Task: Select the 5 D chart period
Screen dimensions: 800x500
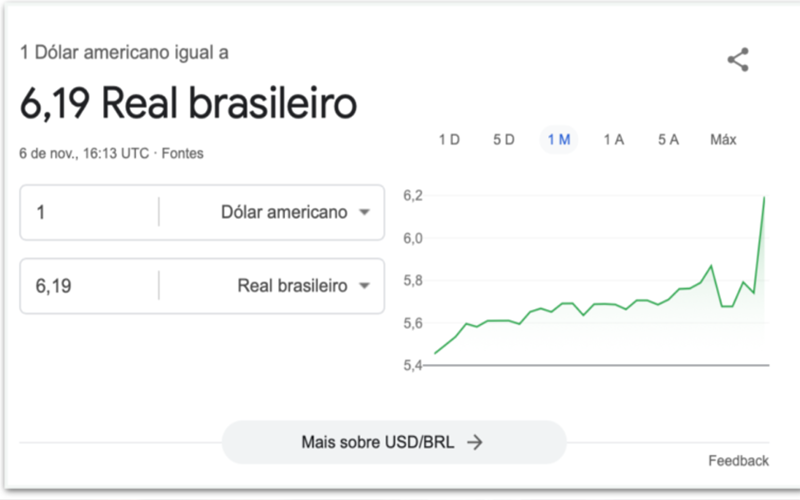Action: [x=504, y=140]
